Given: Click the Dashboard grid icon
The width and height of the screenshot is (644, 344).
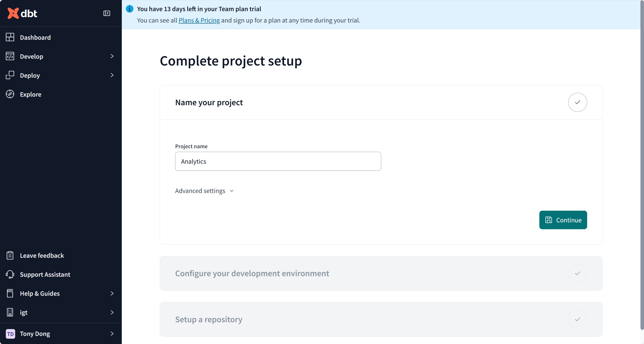Looking at the screenshot, I should (10, 37).
